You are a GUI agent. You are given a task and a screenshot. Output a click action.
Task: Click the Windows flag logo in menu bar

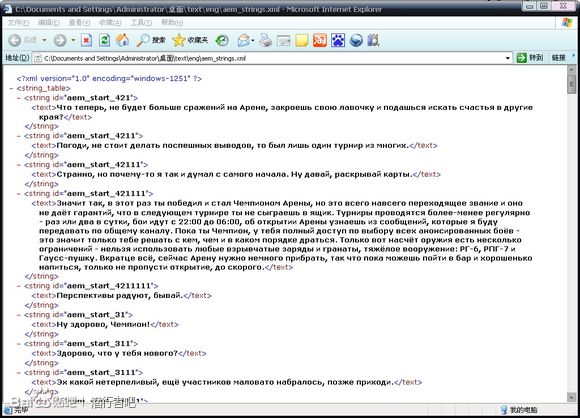point(567,23)
